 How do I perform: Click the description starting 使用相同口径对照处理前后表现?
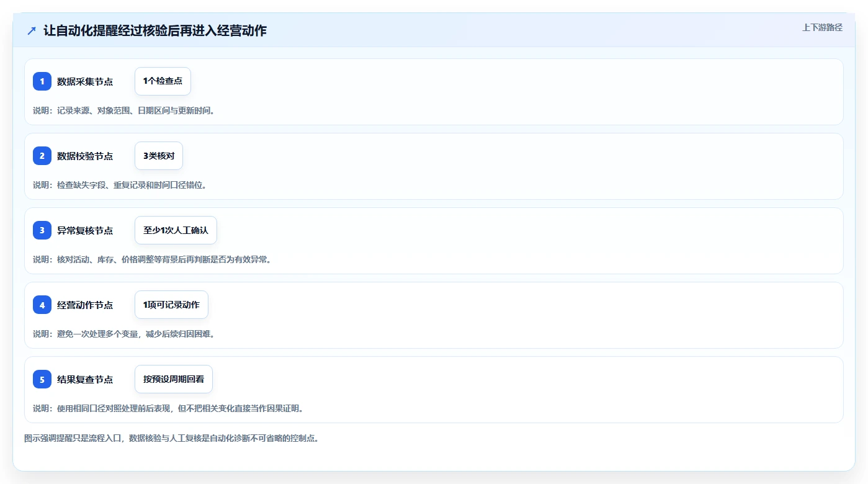pyautogui.click(x=168, y=408)
